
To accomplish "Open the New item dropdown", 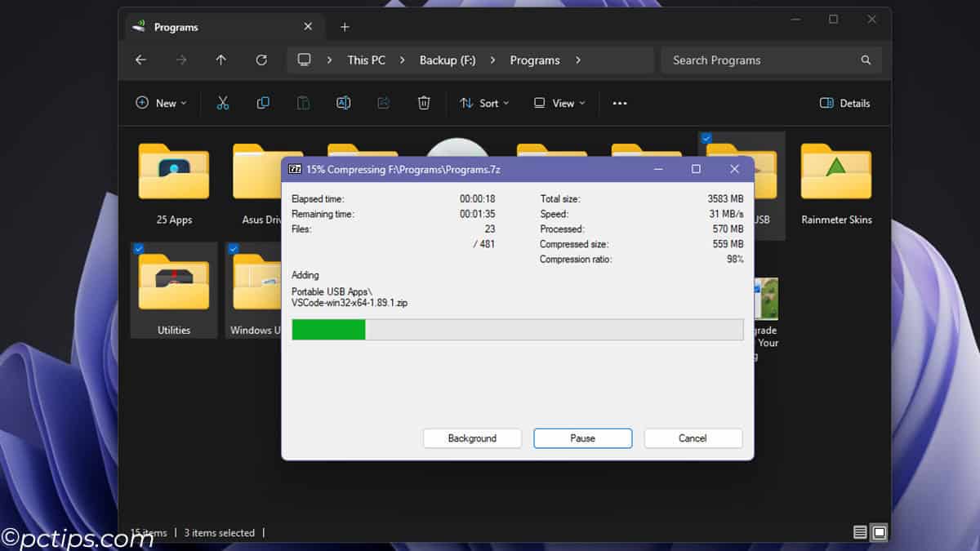I will coord(161,103).
